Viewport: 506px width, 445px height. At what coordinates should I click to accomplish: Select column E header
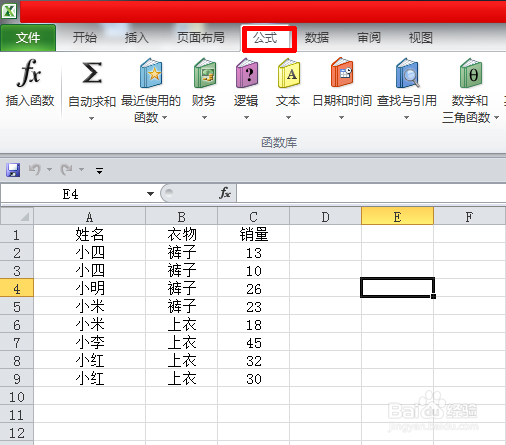397,217
